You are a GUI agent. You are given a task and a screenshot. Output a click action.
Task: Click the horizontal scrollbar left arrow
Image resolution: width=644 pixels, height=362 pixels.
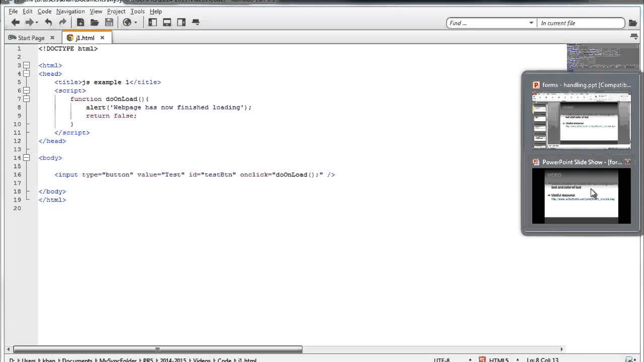10,349
